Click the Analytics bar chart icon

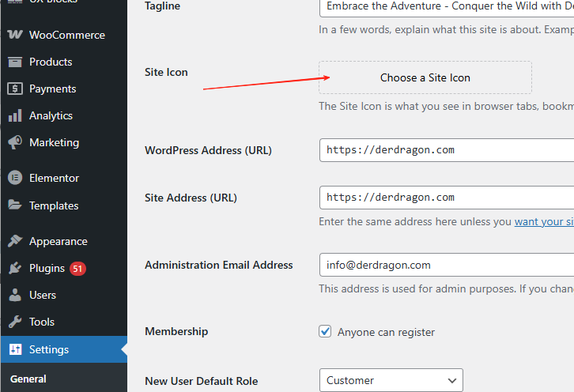pos(15,115)
